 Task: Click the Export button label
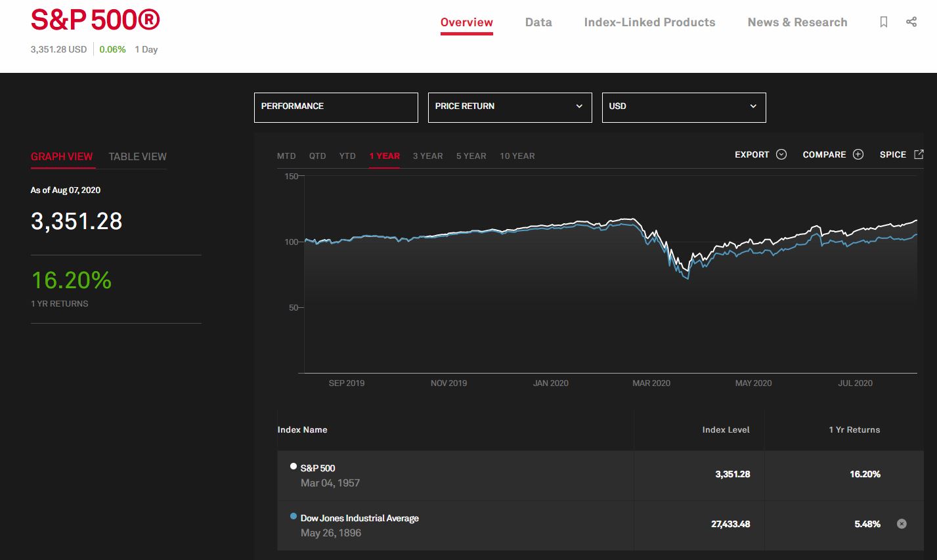752,154
